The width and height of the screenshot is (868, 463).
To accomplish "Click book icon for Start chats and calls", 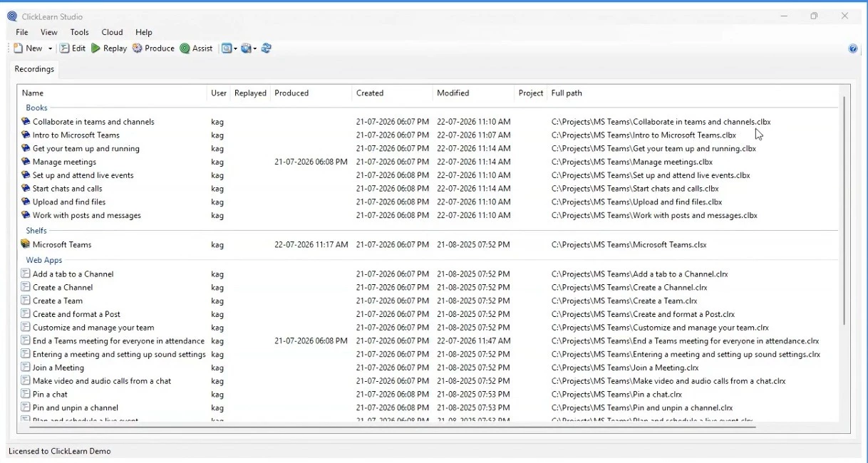I will 26,188.
